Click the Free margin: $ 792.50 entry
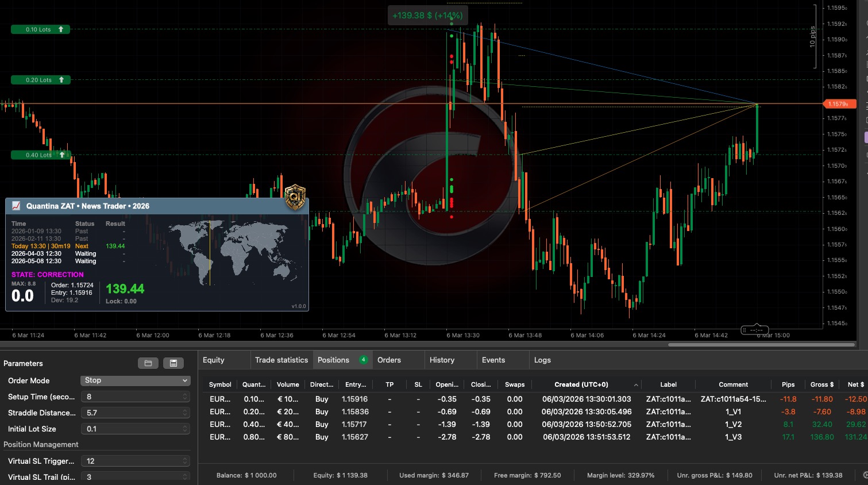 tap(527, 475)
